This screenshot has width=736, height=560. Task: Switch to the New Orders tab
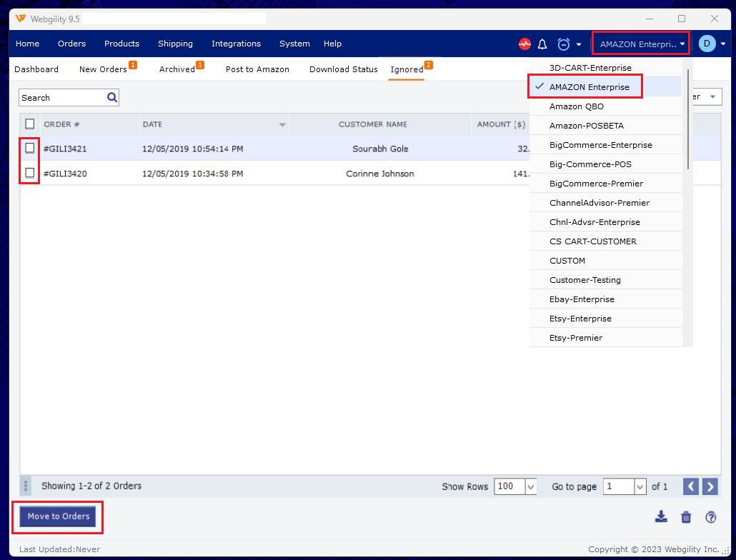click(104, 69)
